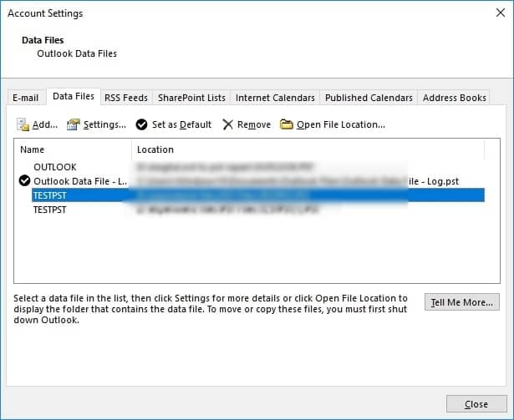
Task: Switch to the E-mail tab
Action: 26,98
